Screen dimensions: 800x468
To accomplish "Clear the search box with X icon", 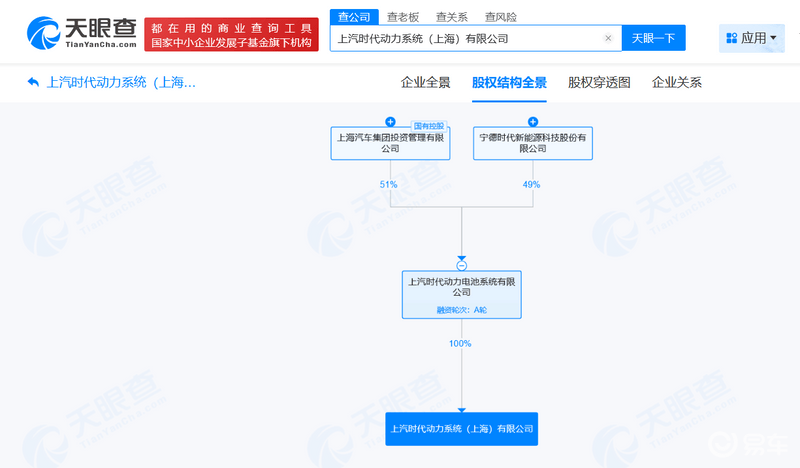I will (608, 39).
